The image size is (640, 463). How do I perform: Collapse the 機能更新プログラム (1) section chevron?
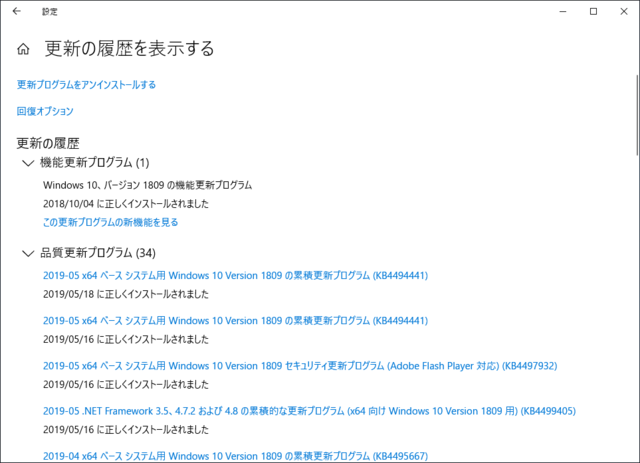point(28,163)
